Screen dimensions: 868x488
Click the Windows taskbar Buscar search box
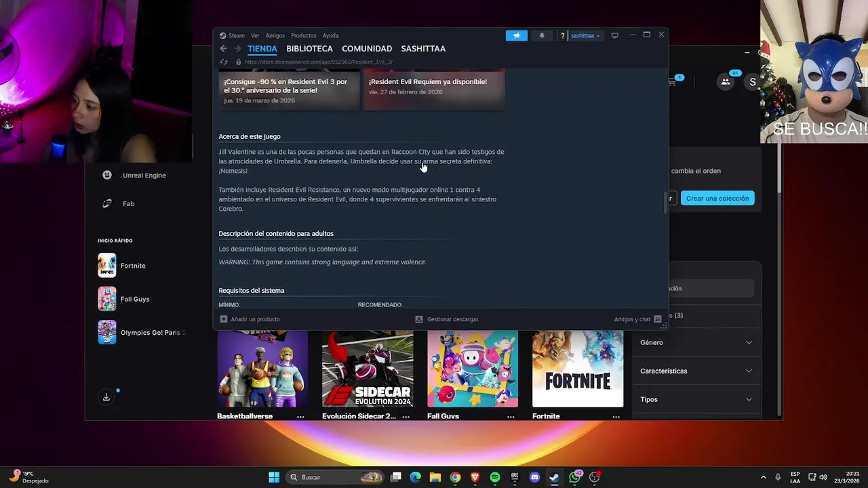[x=334, y=477]
